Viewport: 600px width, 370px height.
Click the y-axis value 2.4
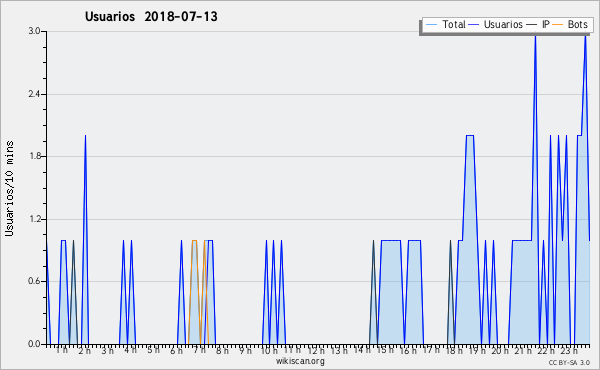click(34, 94)
